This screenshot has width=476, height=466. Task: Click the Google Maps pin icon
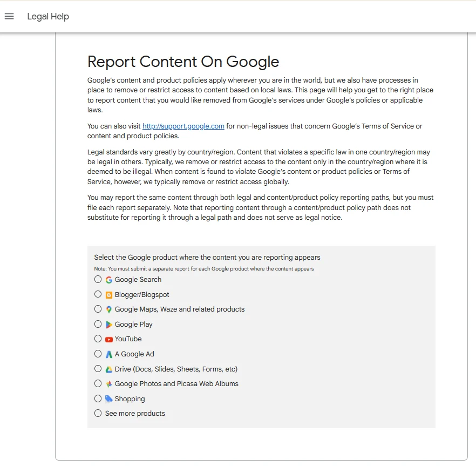tap(109, 309)
